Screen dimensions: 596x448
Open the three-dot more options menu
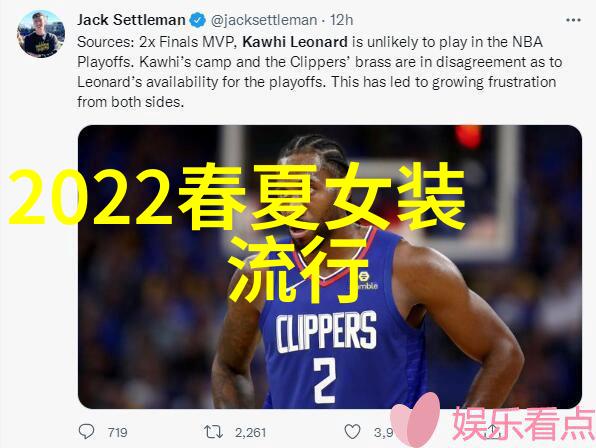(x=573, y=20)
